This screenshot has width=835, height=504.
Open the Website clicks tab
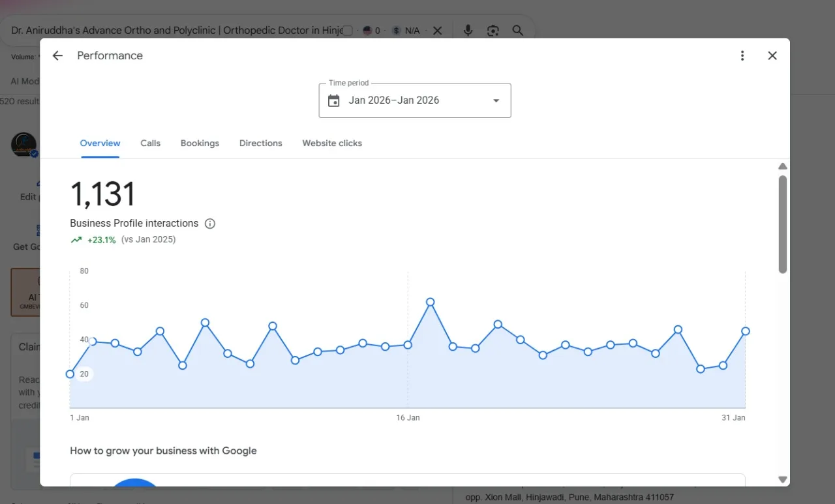(x=332, y=143)
